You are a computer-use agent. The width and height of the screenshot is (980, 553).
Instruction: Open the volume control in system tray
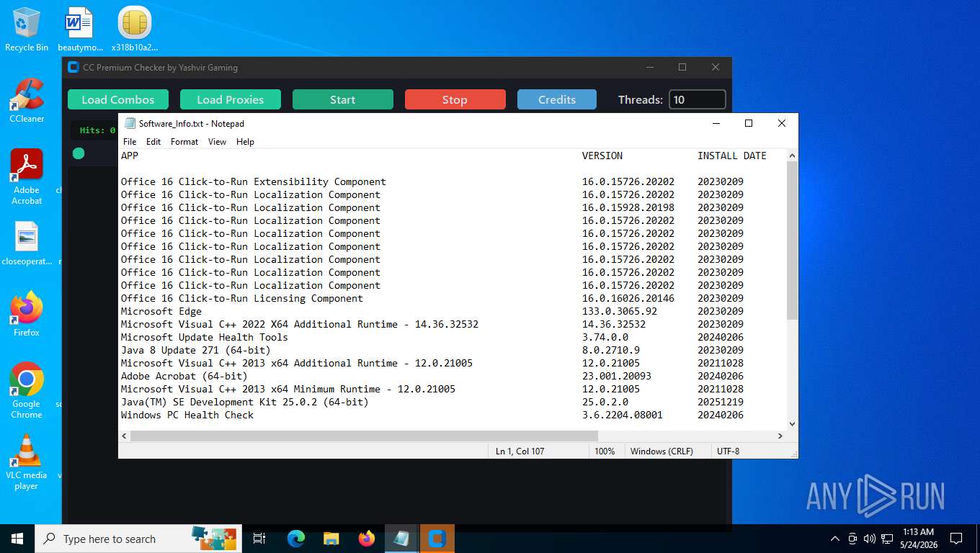point(869,539)
